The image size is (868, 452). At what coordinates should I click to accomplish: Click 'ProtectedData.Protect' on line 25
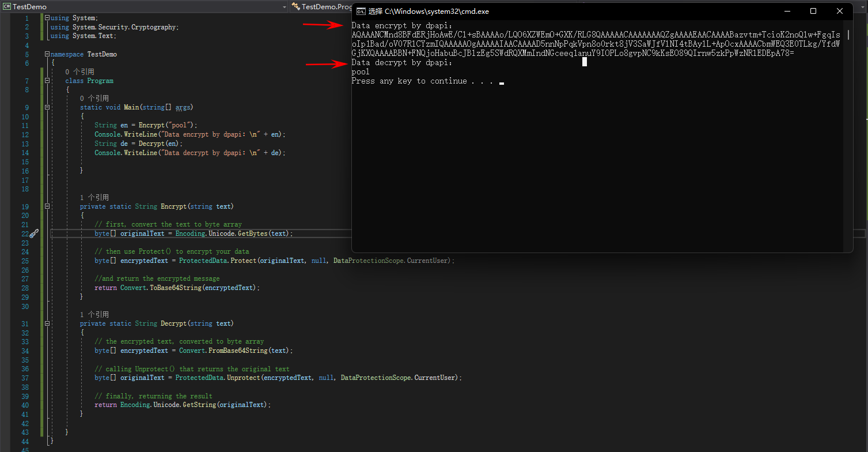click(x=217, y=261)
